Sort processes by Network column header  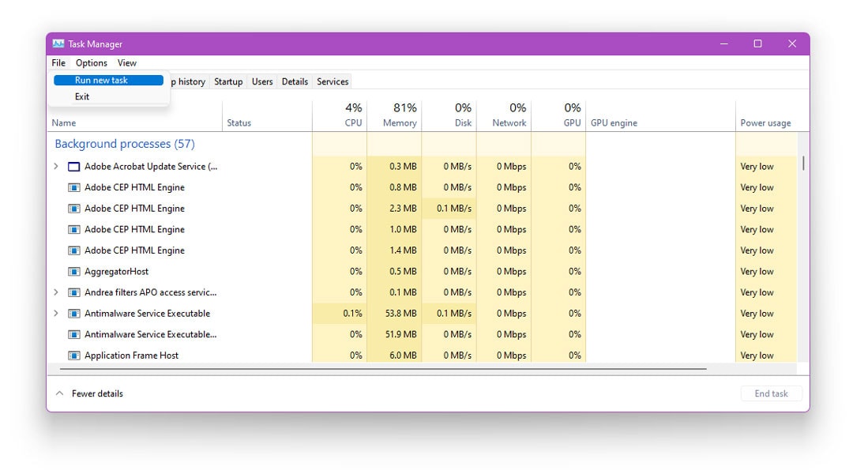(504, 116)
